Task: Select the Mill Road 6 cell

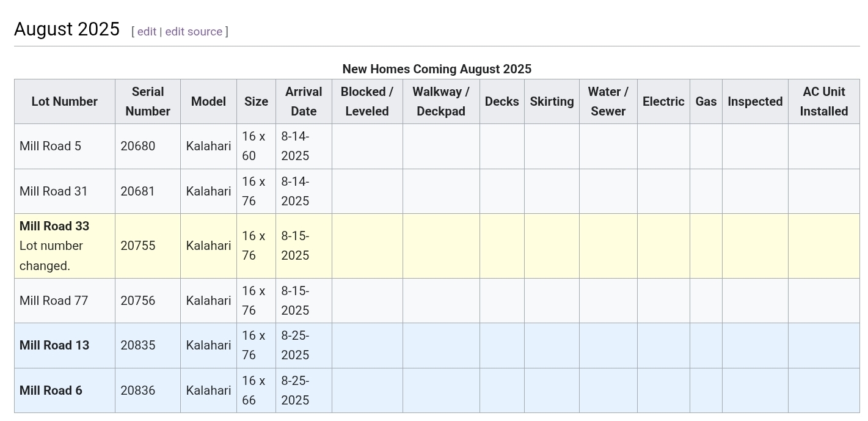Action: point(65,390)
